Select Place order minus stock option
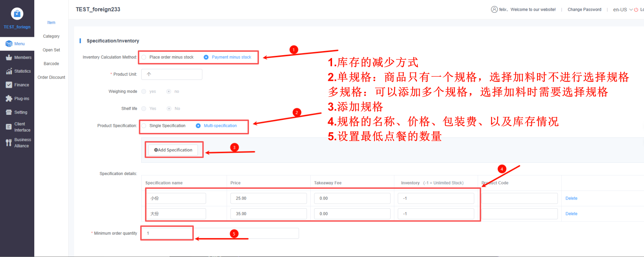Viewport: 644px width, 257px height. [144, 57]
